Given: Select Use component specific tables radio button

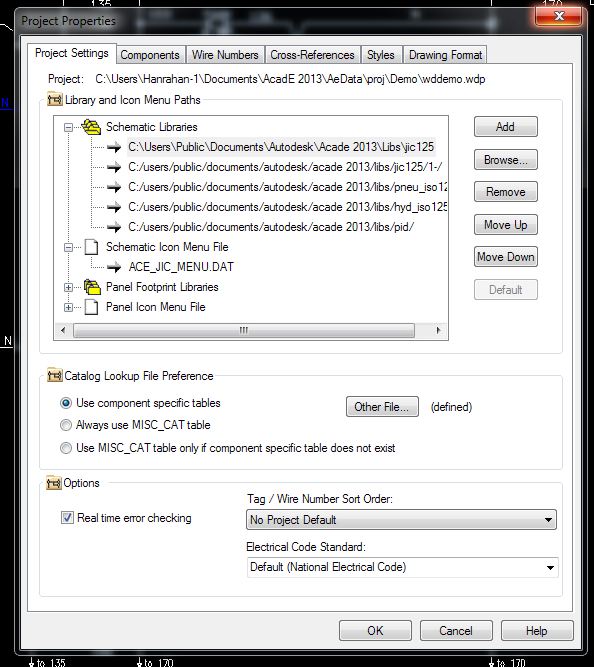Looking at the screenshot, I should click(x=66, y=403).
